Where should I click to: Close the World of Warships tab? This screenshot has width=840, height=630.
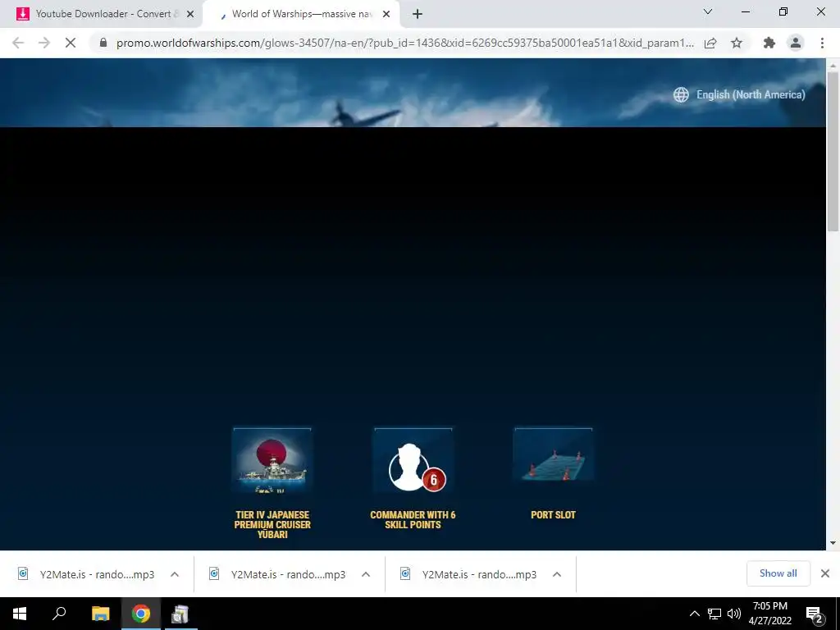(386, 14)
